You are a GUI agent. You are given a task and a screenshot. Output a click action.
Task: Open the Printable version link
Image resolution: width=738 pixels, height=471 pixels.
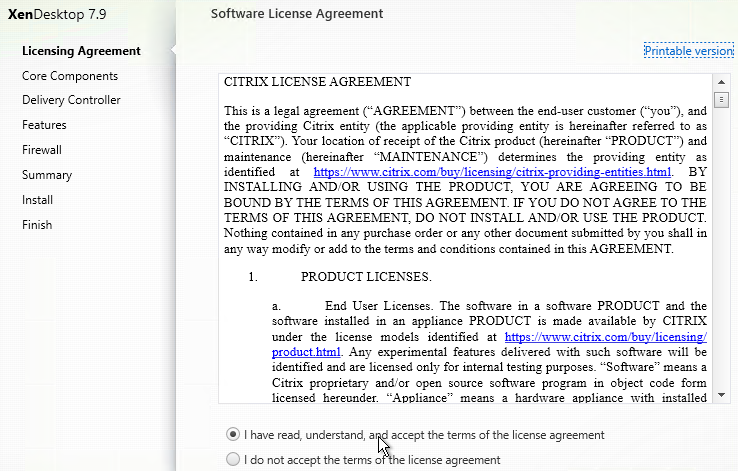pos(689,51)
